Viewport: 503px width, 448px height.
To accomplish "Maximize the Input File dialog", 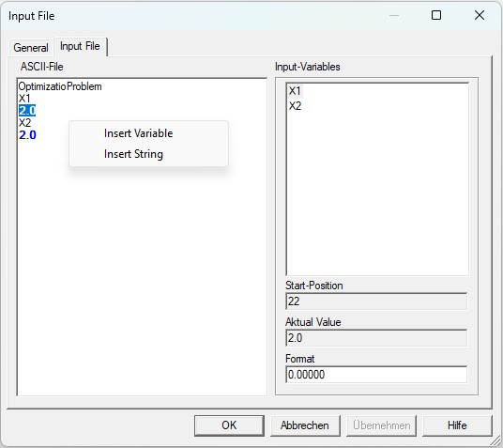I will 436,15.
